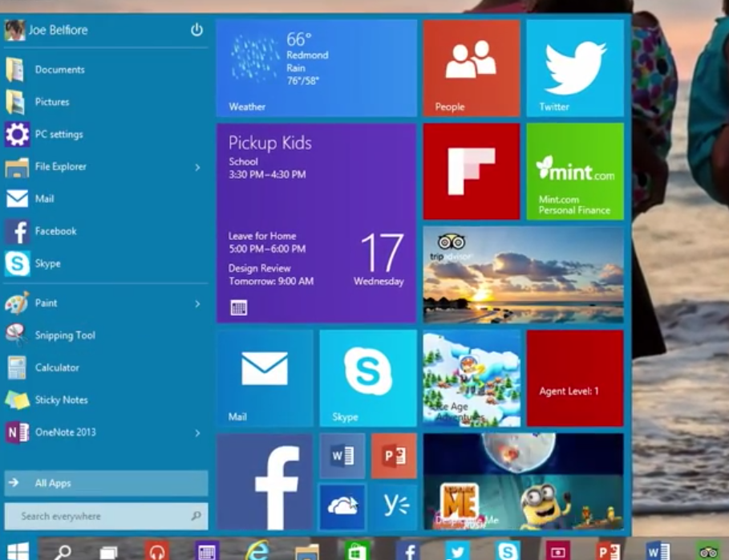The image size is (729, 560).
Task: Open Facebook from the left app list
Action: [x=106, y=231]
